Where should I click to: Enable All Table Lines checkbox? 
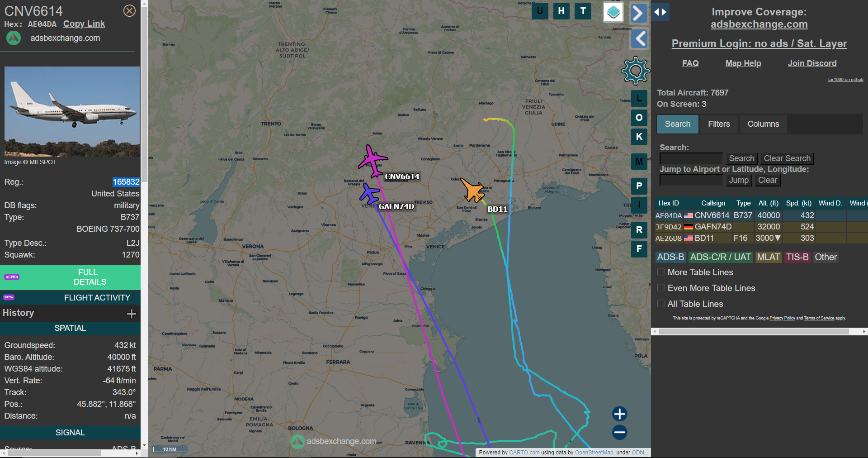click(661, 304)
